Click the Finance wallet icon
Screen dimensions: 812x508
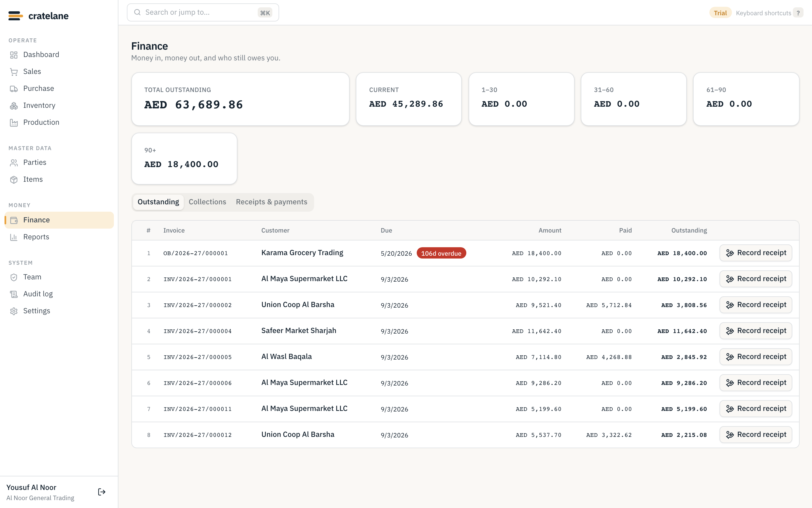(14, 220)
